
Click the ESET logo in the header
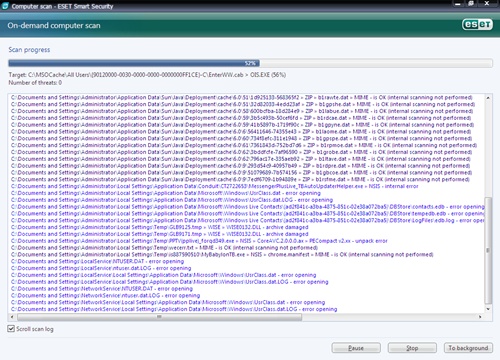[x=477, y=24]
